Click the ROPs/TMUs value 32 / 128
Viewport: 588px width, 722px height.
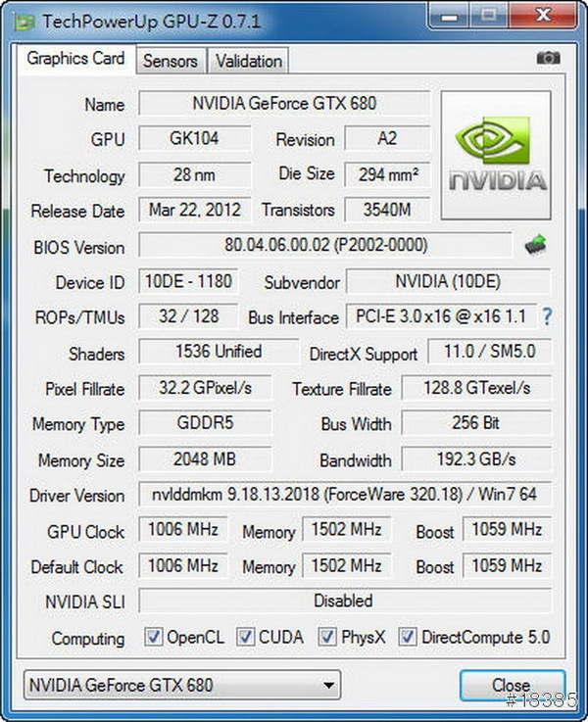pos(188,316)
